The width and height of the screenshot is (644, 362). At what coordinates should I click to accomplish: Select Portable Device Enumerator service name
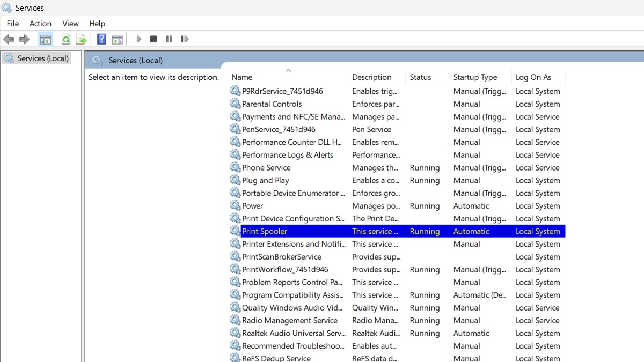pos(294,193)
